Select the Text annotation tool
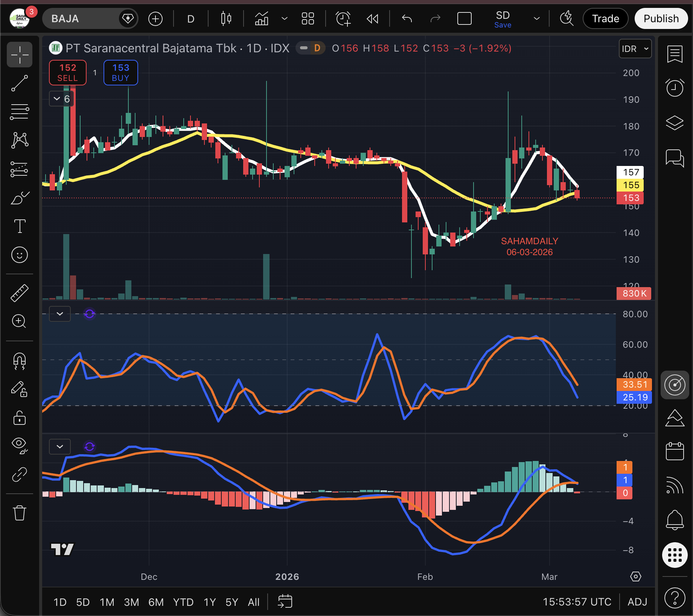 pos(20,226)
